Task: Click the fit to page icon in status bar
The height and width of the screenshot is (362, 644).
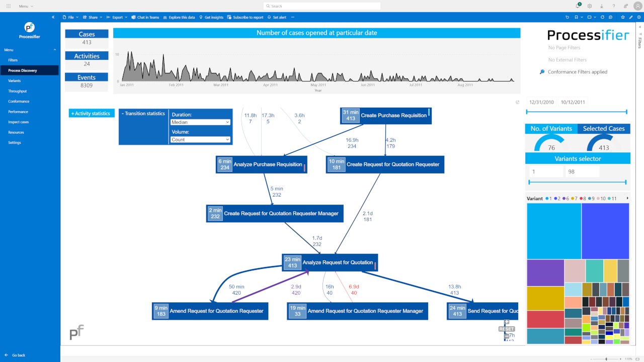Action: (x=638, y=359)
